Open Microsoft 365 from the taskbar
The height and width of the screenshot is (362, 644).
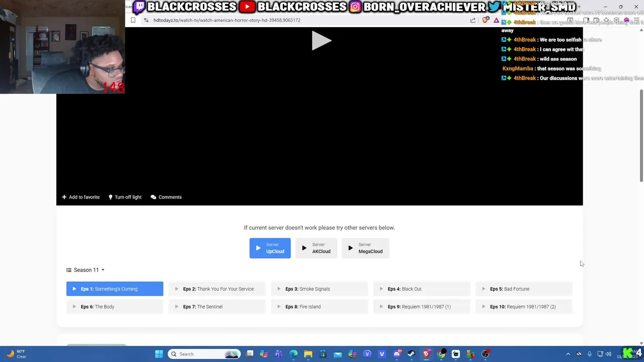click(352, 354)
